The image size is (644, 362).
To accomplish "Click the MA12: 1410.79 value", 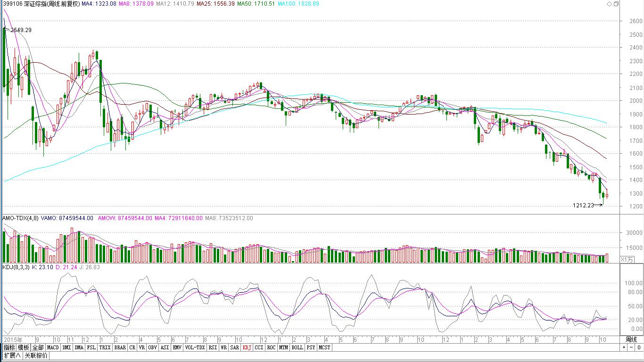I will tap(175, 4).
